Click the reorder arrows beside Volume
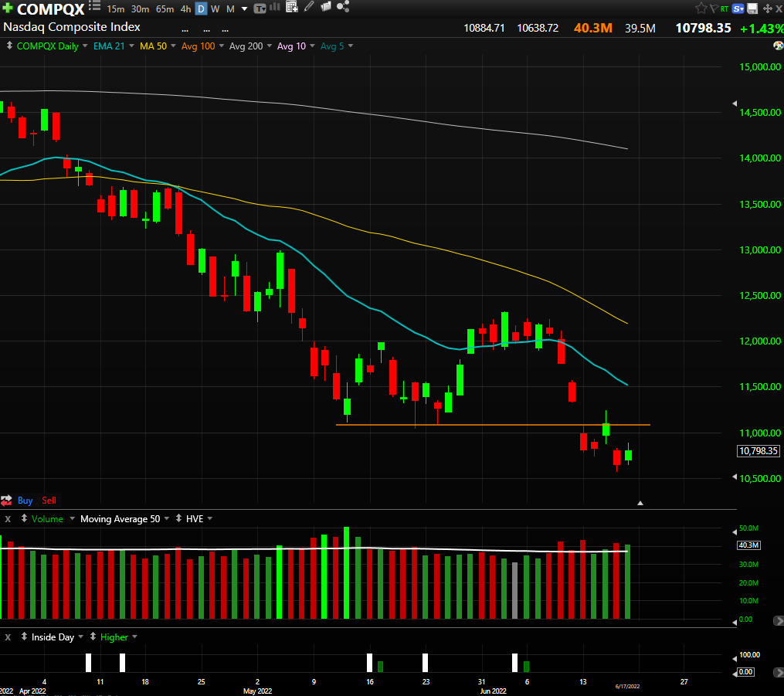This screenshot has width=784, height=696. [24, 518]
